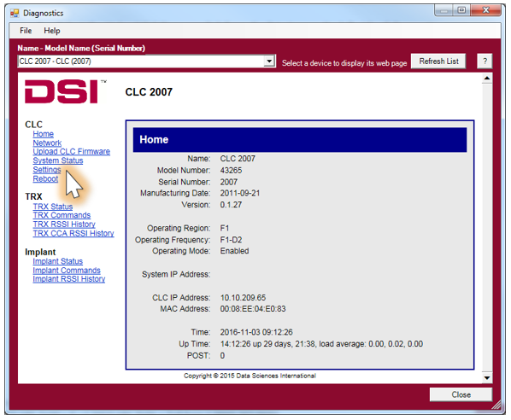This screenshot has height=420, width=511.
Task: Click the DSI logo image
Action: [66, 92]
